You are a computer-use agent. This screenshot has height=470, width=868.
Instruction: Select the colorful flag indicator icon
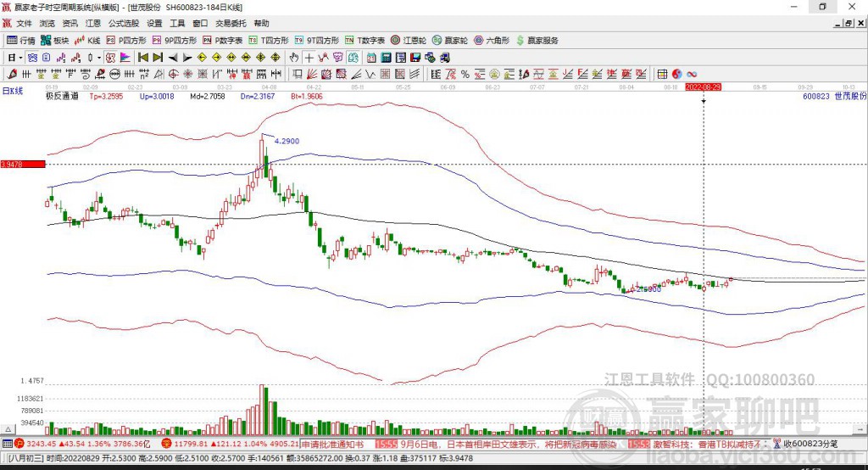[125, 58]
